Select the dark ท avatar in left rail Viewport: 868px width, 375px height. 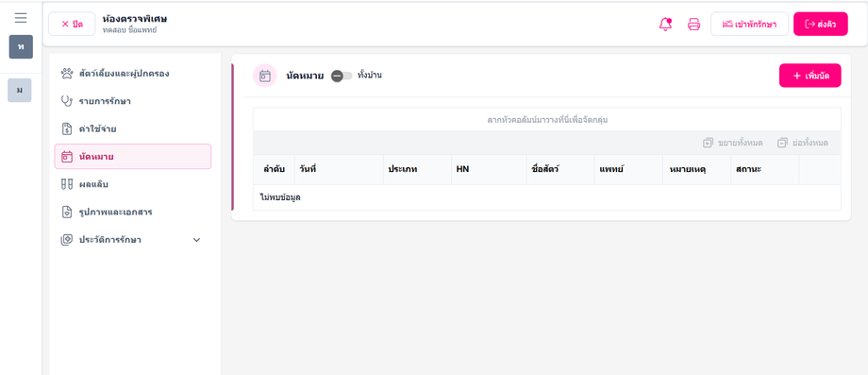[x=21, y=46]
